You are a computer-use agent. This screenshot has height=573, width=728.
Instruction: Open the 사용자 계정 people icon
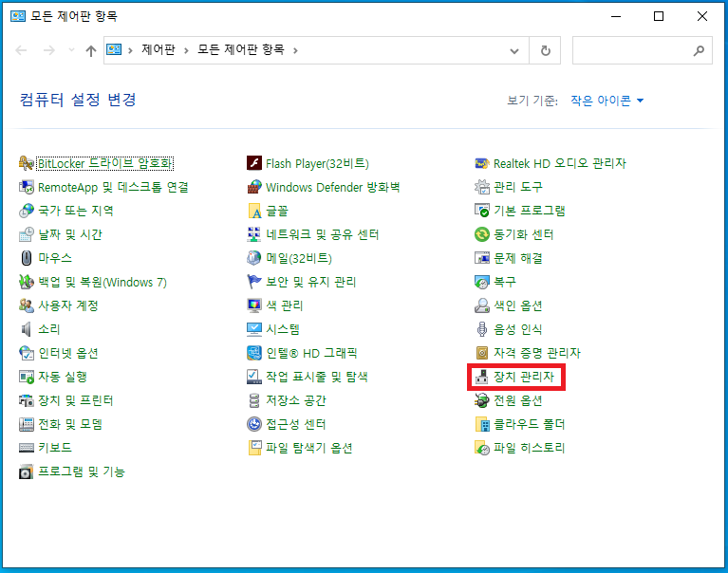[26, 305]
